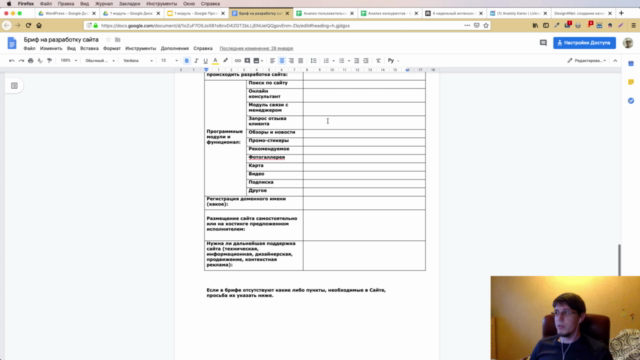Open the Verdana font dropdown
The width and height of the screenshot is (640, 360).
[138, 61]
